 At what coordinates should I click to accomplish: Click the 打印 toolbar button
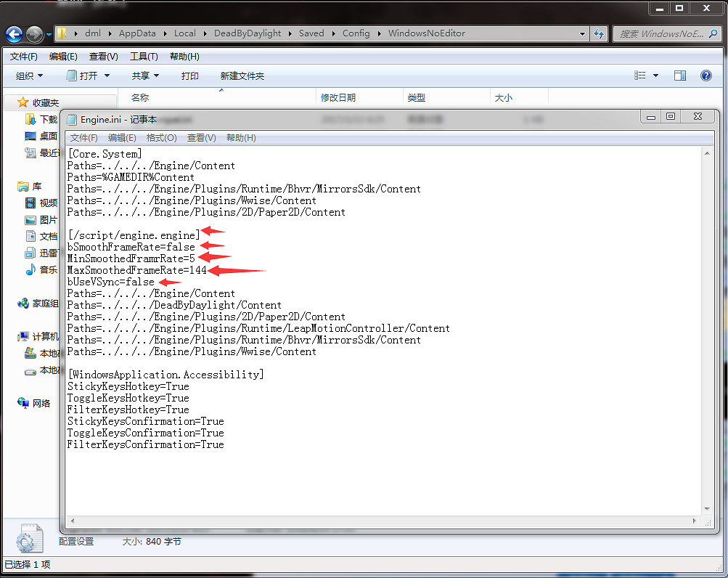190,76
